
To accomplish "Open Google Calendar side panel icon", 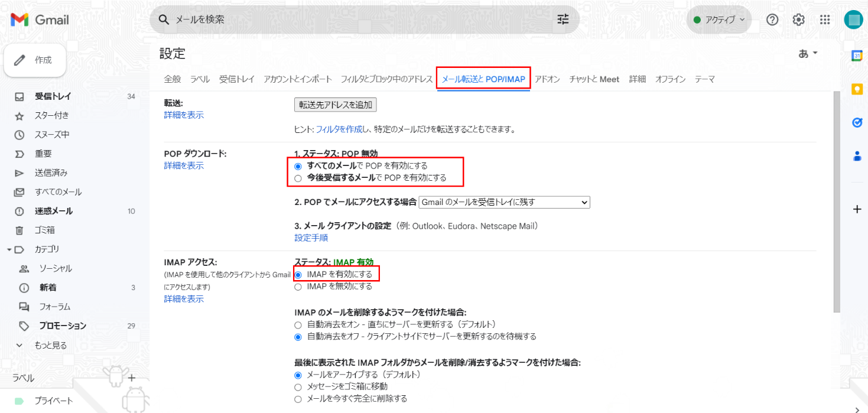I will 857,56.
